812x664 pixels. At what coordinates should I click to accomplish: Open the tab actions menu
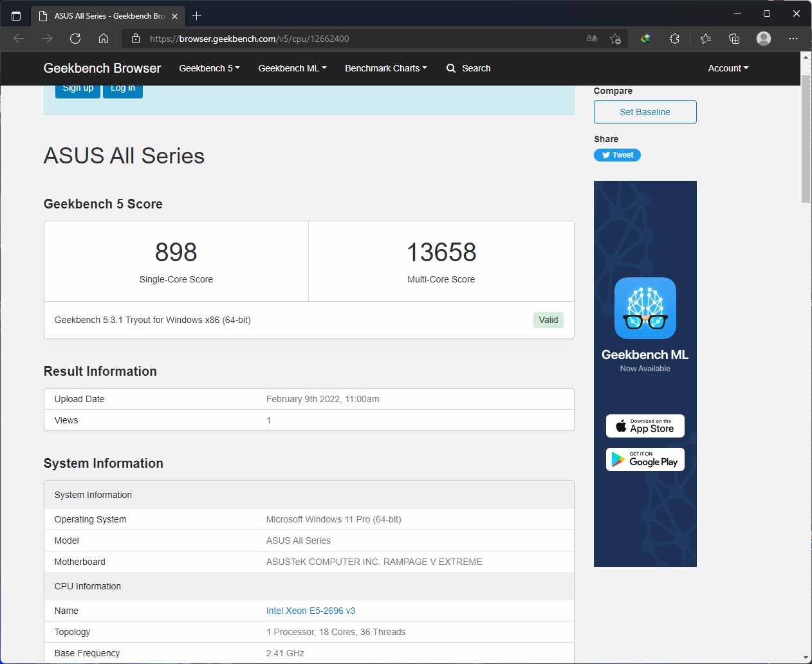point(16,15)
